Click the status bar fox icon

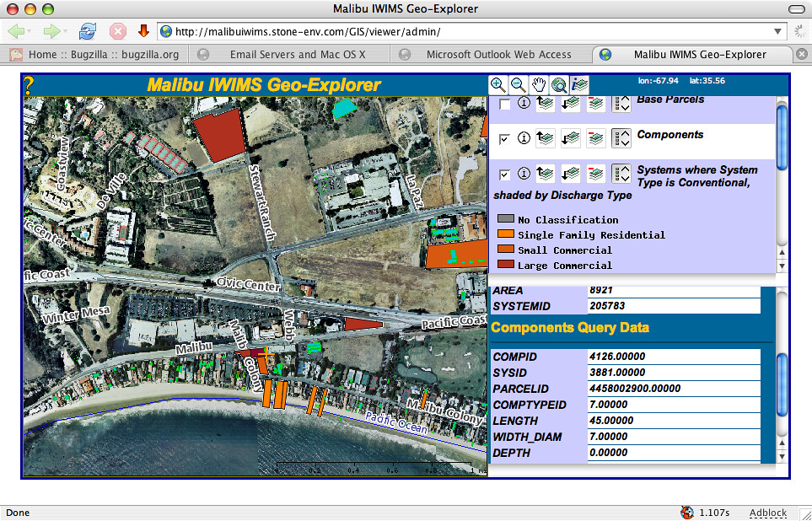[x=687, y=513]
